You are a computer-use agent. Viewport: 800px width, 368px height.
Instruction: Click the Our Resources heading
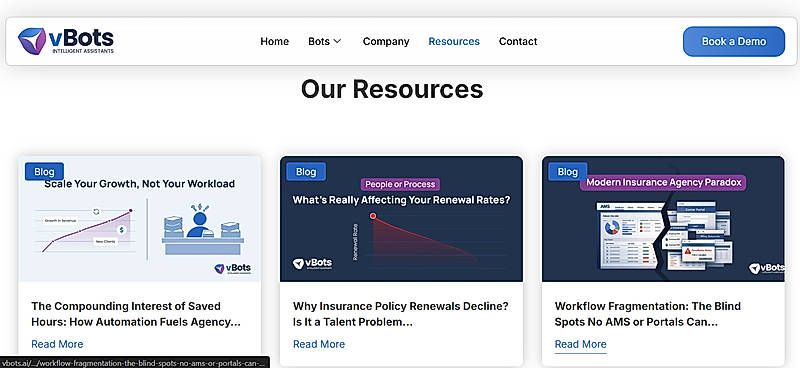point(392,89)
